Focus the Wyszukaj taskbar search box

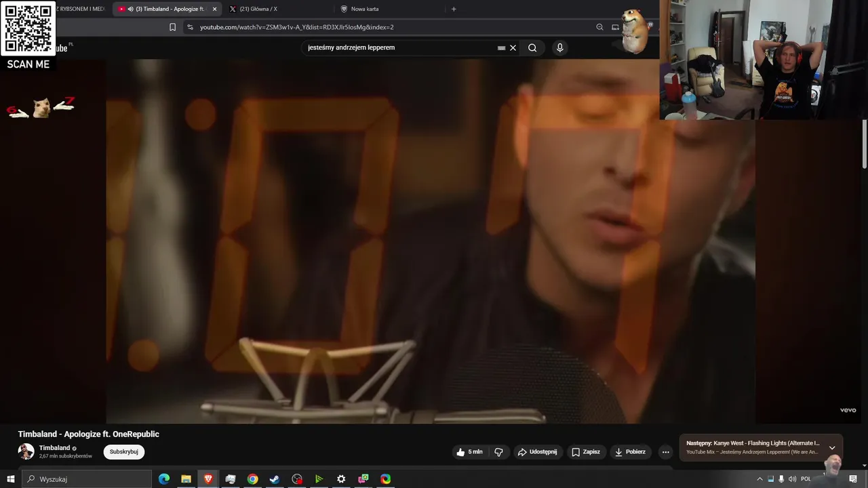(x=86, y=479)
